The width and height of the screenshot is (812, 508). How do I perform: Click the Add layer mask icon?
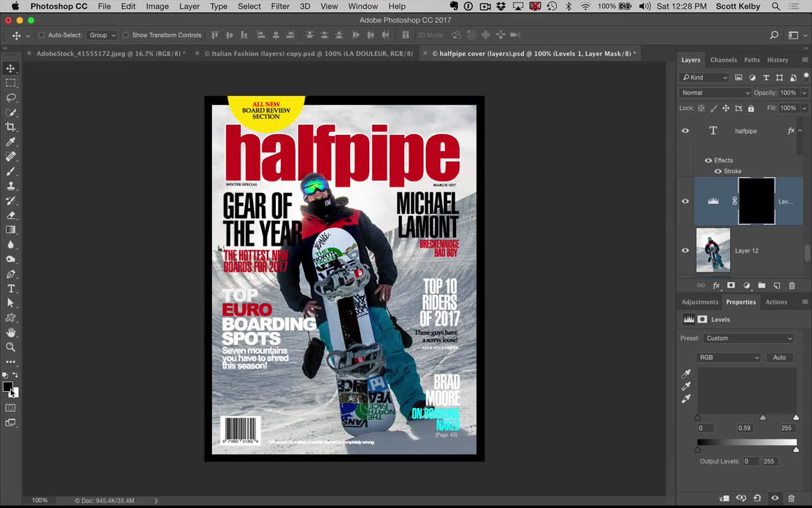[731, 285]
